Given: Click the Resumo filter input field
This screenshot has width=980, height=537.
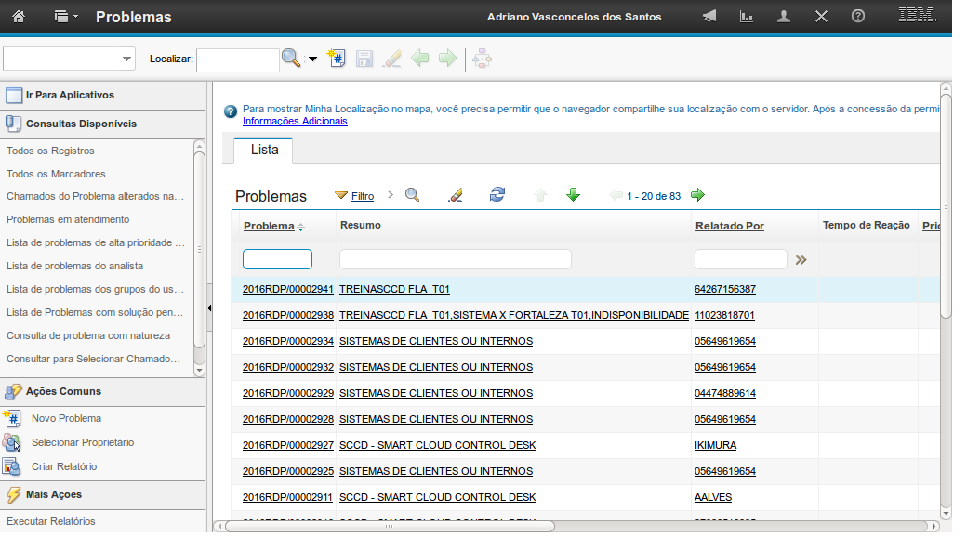Looking at the screenshot, I should 455,259.
